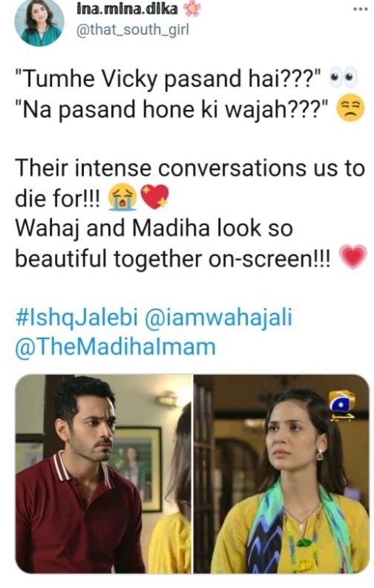374x588 pixels.
Task: Click the unamused face emoji
Action: point(350,108)
